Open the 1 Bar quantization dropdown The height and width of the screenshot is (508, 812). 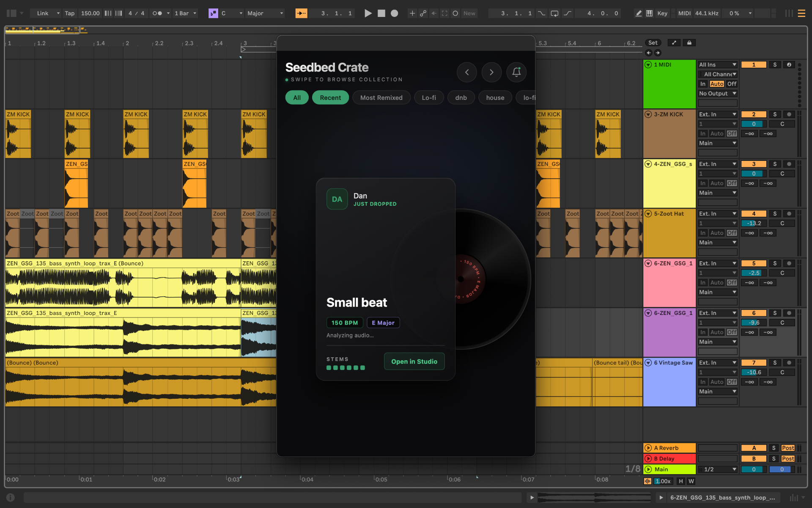(185, 13)
